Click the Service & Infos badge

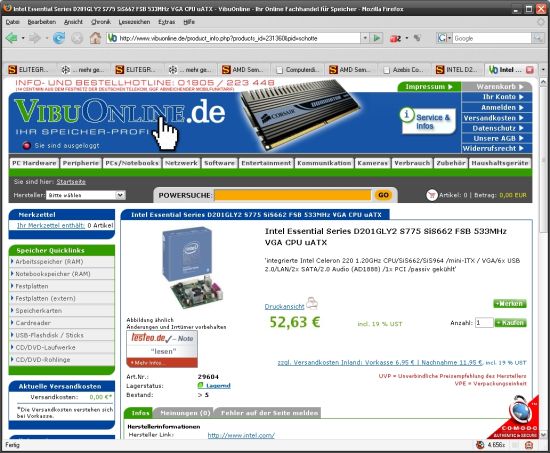point(428,121)
